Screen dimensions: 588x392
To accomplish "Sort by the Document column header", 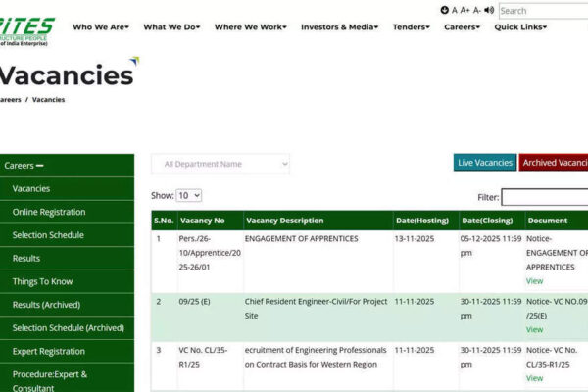I will pyautogui.click(x=557, y=220).
